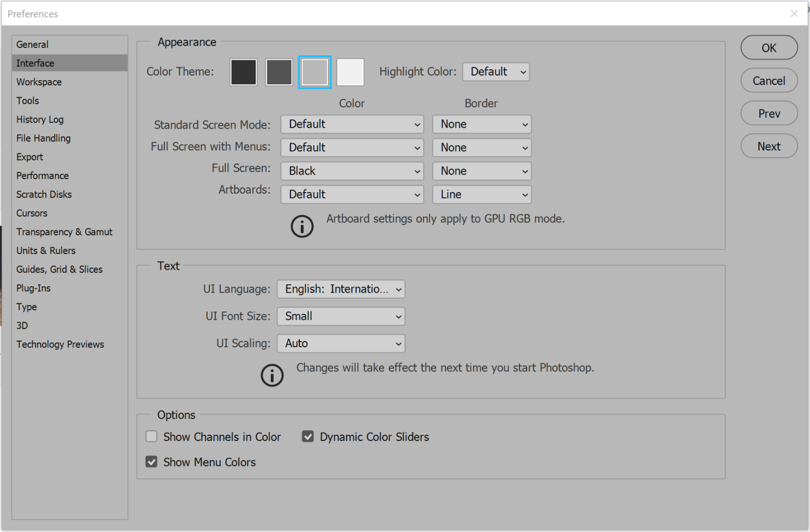Open the UI Language dropdown

(341, 289)
